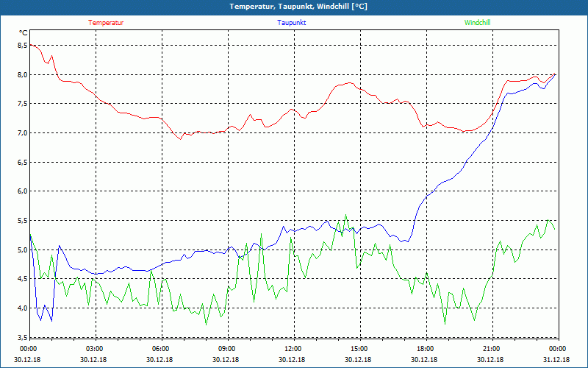Click the 8,5 y-axis value
Viewport: 588px width, 368px height.
pos(23,46)
